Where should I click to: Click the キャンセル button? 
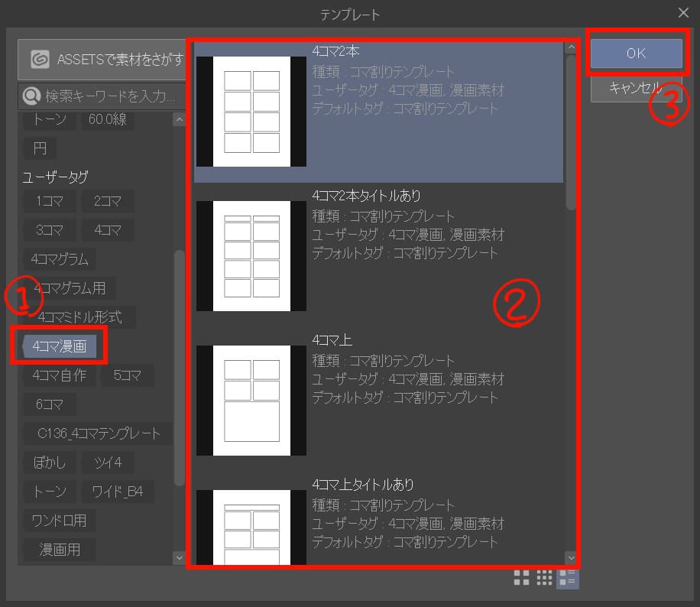pyautogui.click(x=636, y=88)
